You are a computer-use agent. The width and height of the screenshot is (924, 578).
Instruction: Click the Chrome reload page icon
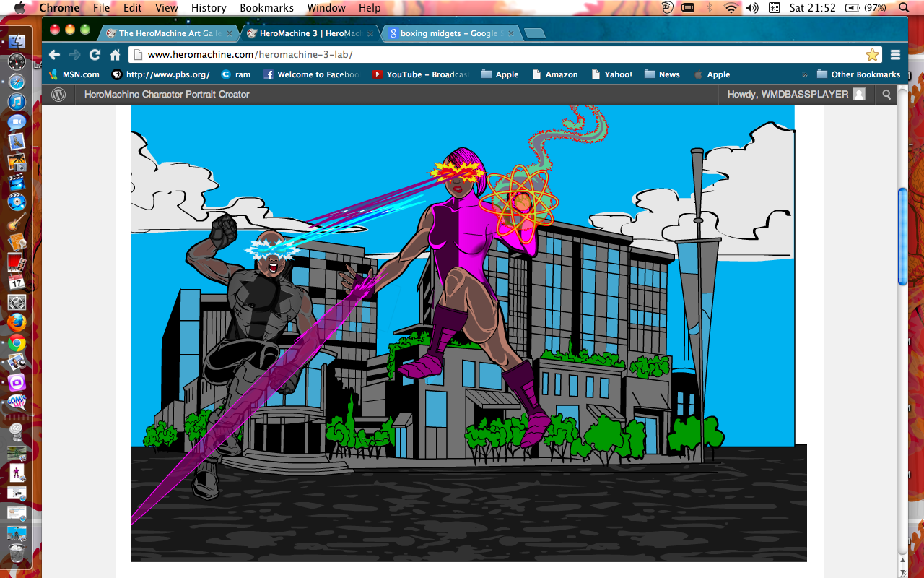(x=95, y=55)
